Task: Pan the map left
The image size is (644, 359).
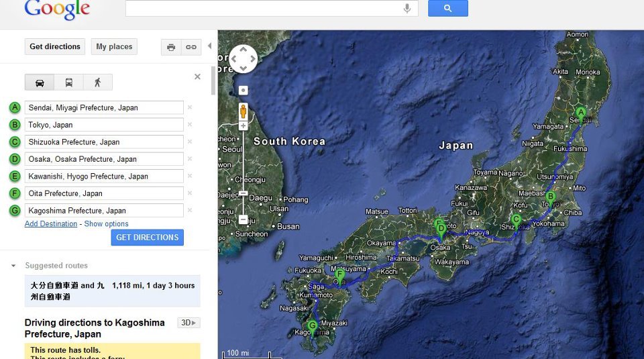Action: (x=234, y=59)
